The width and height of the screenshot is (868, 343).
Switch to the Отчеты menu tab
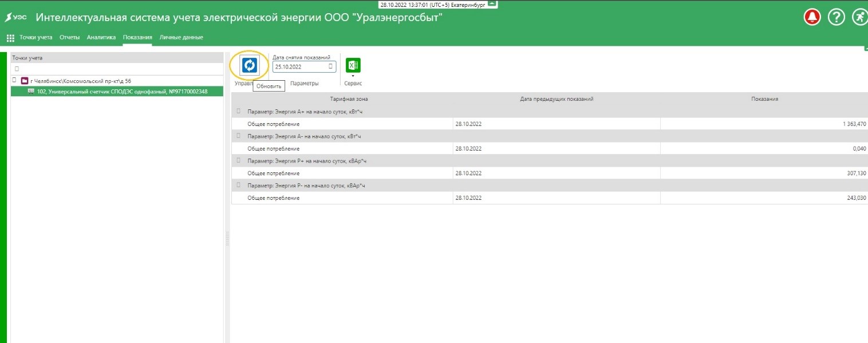(69, 38)
